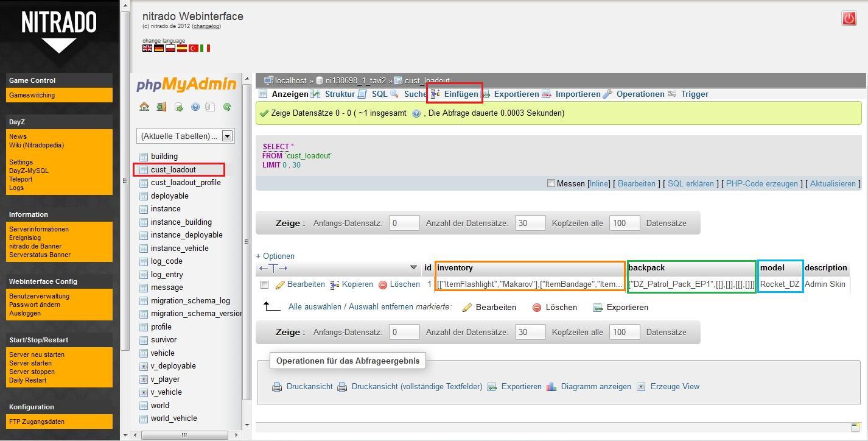Open the Aktuelle Tabellen dropdown
The image size is (868, 441).
[x=186, y=136]
